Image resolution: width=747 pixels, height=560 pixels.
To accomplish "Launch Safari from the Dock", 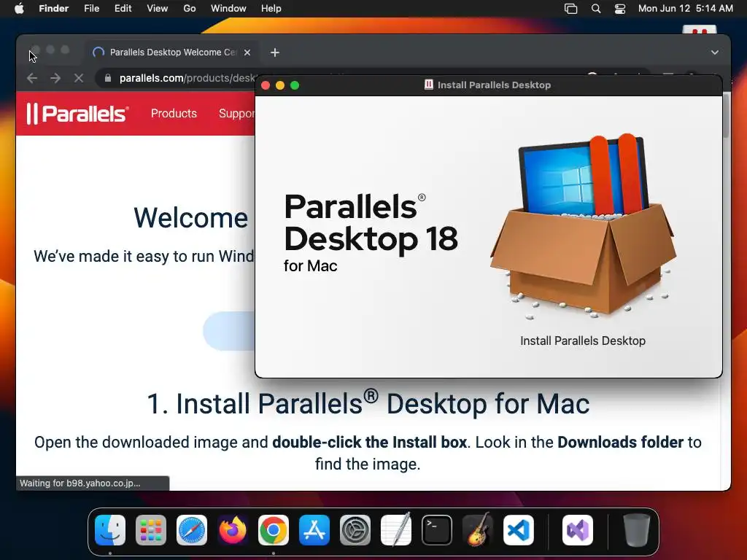I will pos(192,530).
